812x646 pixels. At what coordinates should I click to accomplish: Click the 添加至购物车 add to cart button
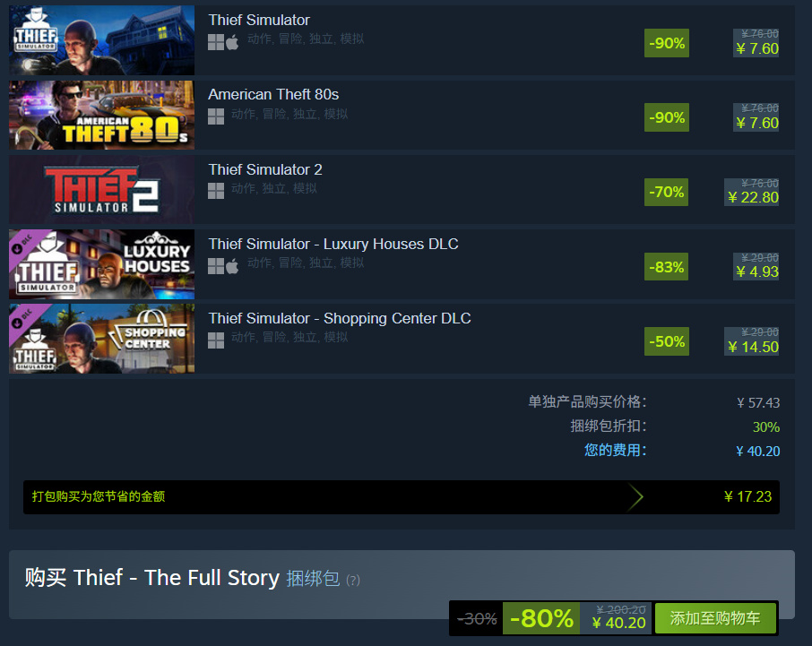(x=716, y=618)
